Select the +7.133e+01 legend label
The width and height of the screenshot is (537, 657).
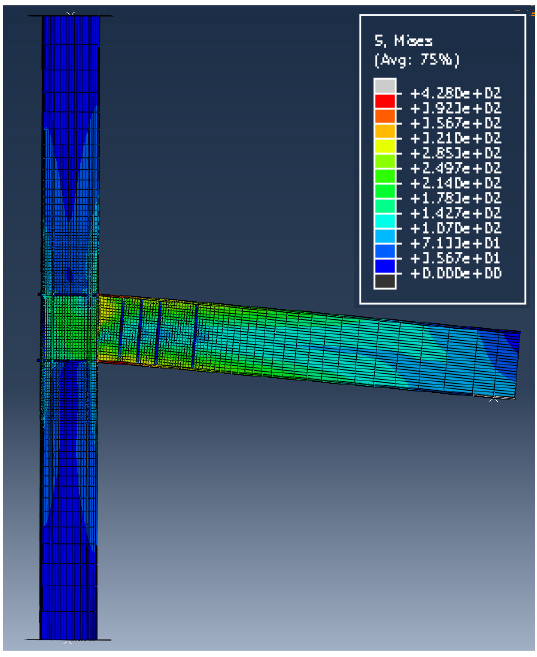[x=456, y=243]
